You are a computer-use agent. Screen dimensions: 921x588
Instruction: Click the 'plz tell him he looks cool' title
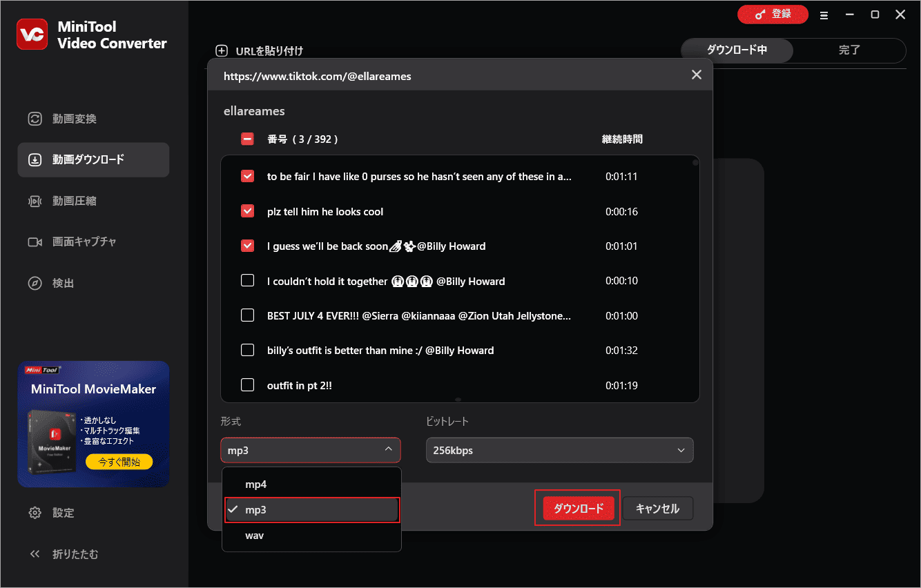tap(325, 211)
